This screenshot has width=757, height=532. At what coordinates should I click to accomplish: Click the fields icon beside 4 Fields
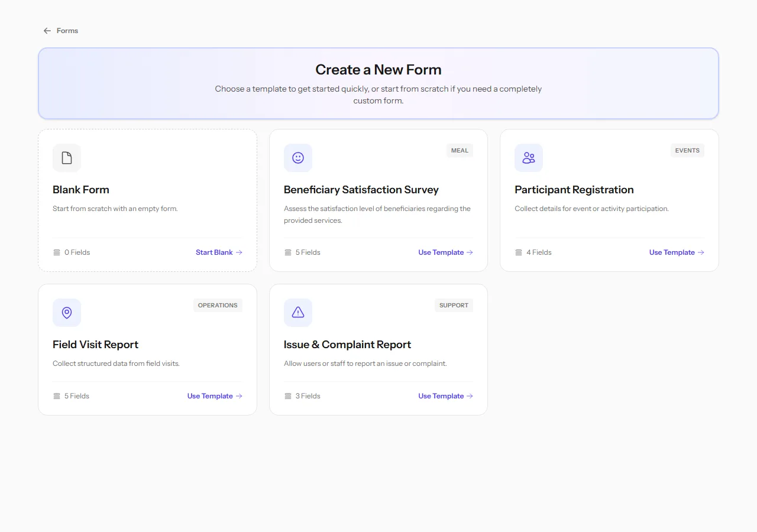tap(519, 252)
